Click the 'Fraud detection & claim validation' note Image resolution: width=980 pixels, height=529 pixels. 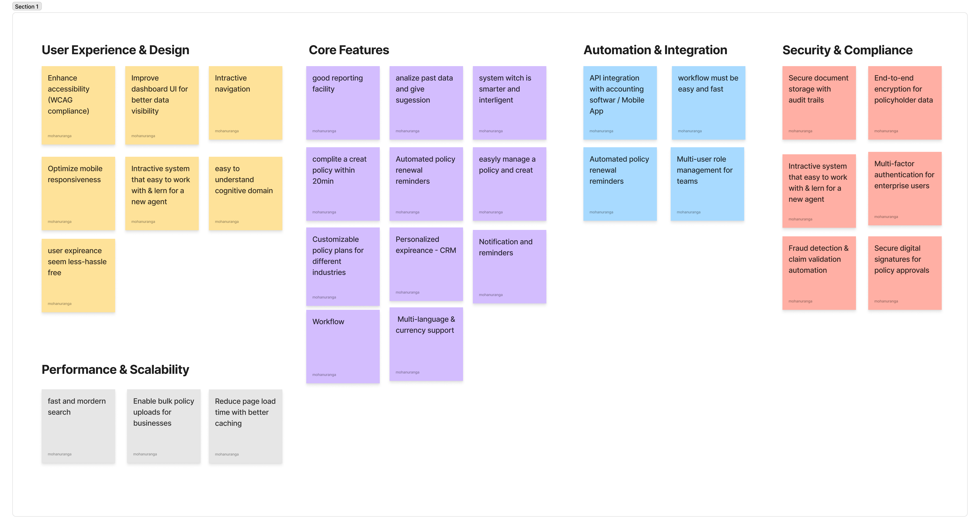pyautogui.click(x=819, y=273)
